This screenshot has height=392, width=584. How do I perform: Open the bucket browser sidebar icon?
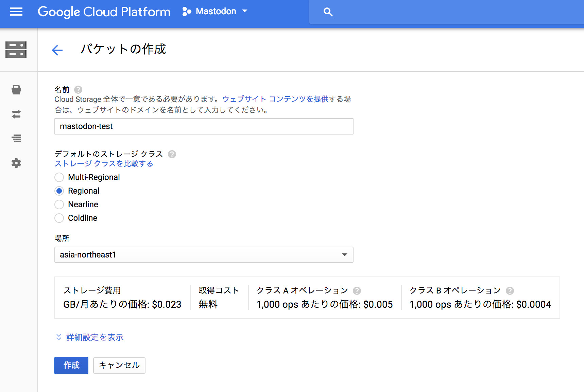click(x=16, y=90)
